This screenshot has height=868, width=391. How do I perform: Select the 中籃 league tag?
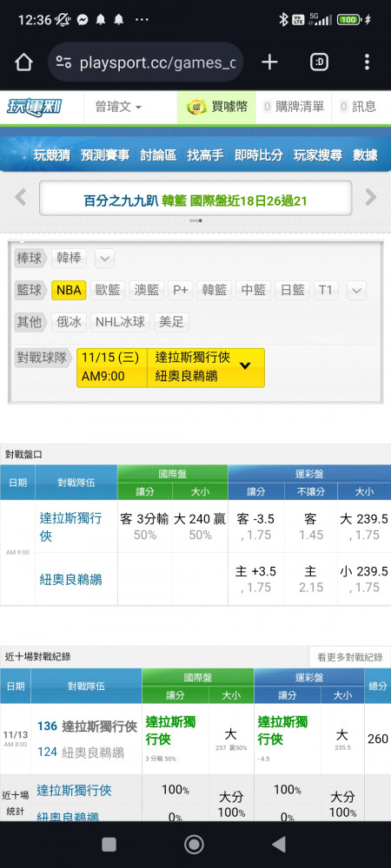pos(253,290)
